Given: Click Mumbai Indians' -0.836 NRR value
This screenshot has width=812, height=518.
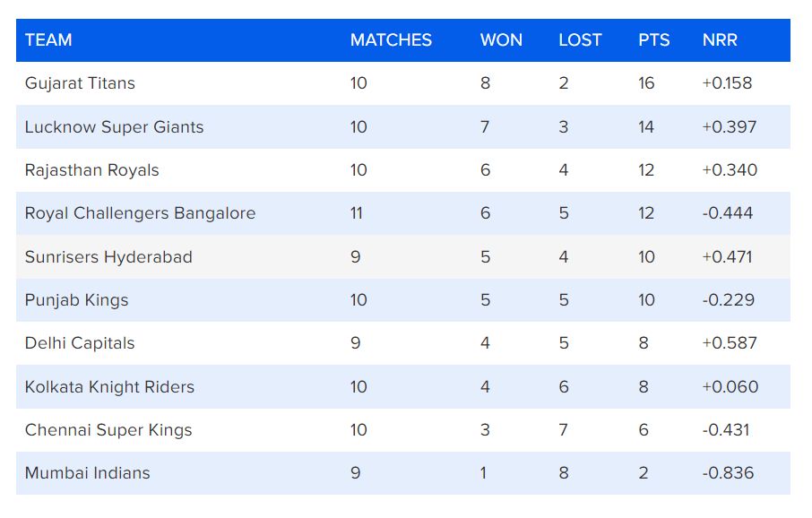Looking at the screenshot, I should coord(728,473).
